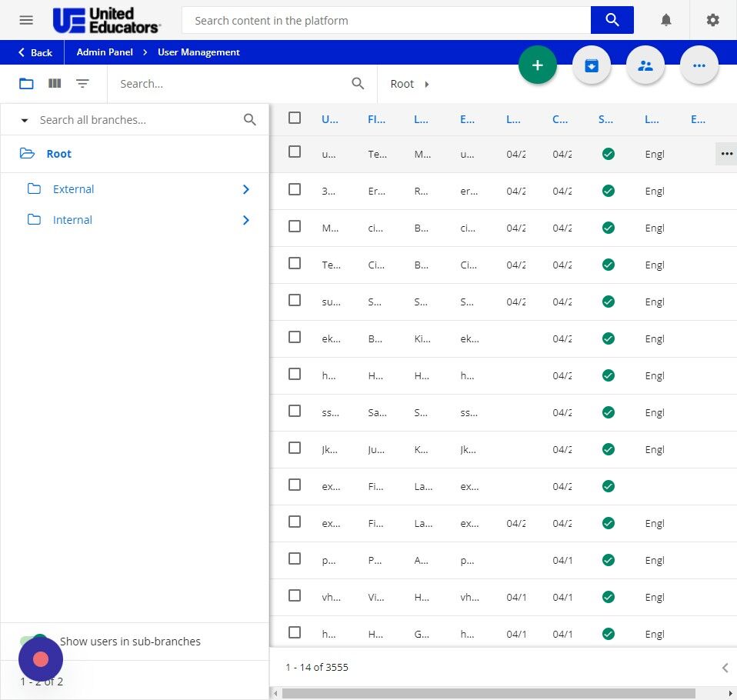Check the box for user row Er... R...
Screen dimensions: 737x700
294,189
